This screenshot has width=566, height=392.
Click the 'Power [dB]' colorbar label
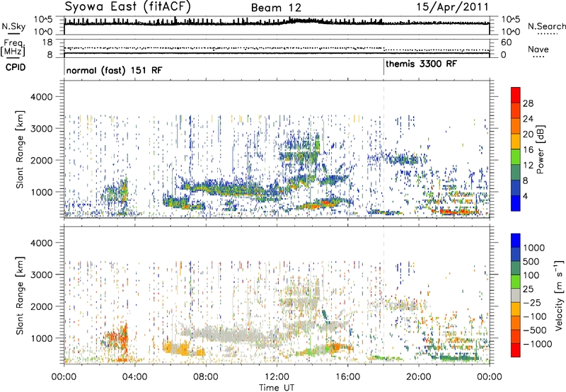point(540,149)
